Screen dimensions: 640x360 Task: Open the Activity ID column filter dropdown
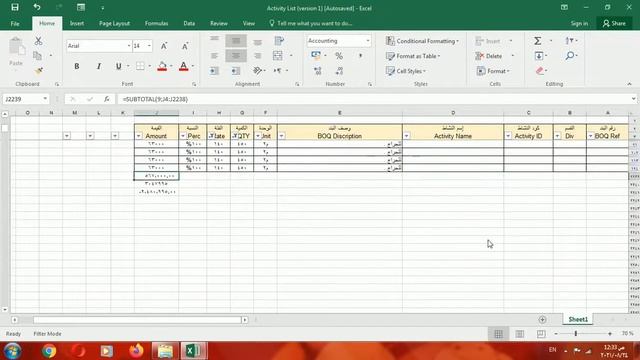pos(508,136)
